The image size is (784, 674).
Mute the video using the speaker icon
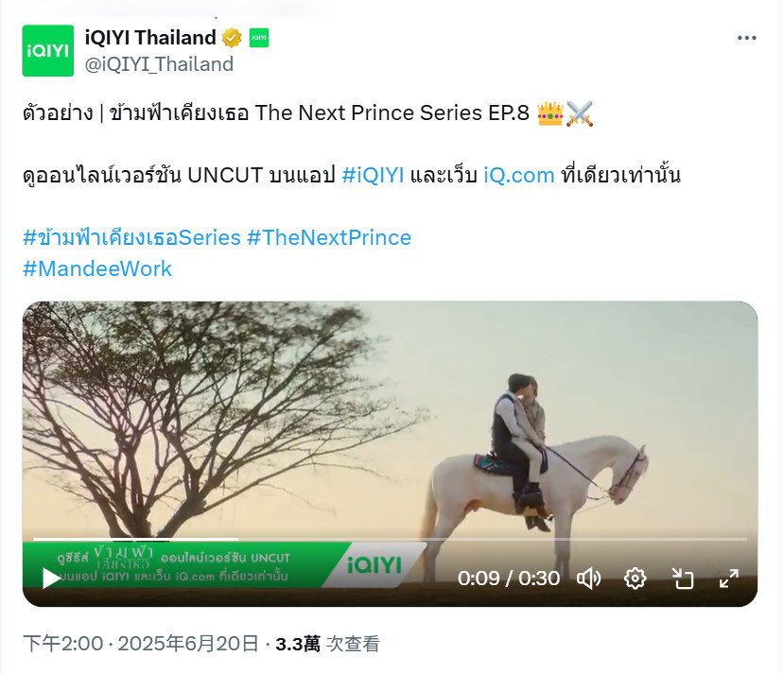point(589,579)
